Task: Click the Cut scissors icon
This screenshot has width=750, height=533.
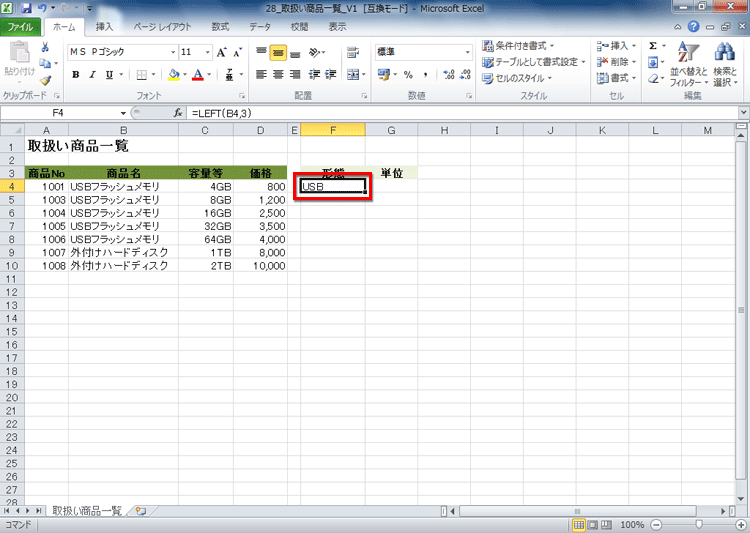Action: point(45,47)
